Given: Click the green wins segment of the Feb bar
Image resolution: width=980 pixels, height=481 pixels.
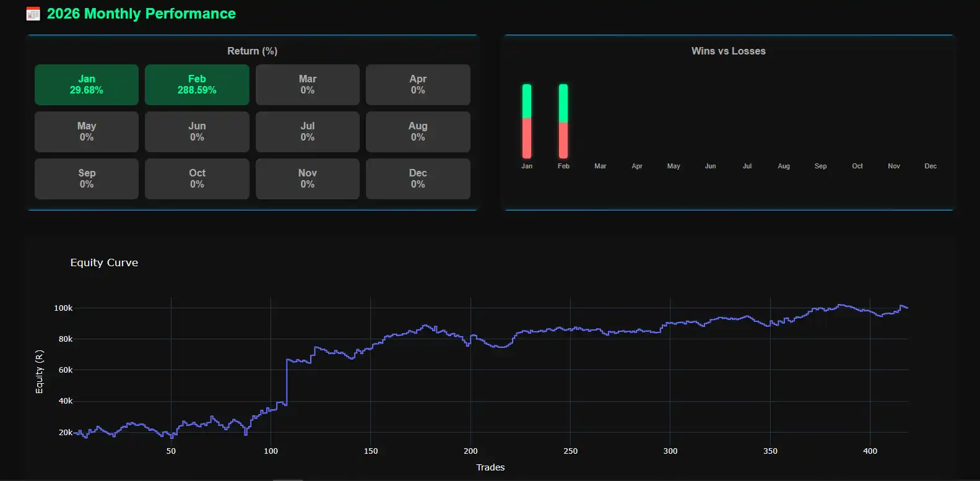Looking at the screenshot, I should click(x=563, y=103).
